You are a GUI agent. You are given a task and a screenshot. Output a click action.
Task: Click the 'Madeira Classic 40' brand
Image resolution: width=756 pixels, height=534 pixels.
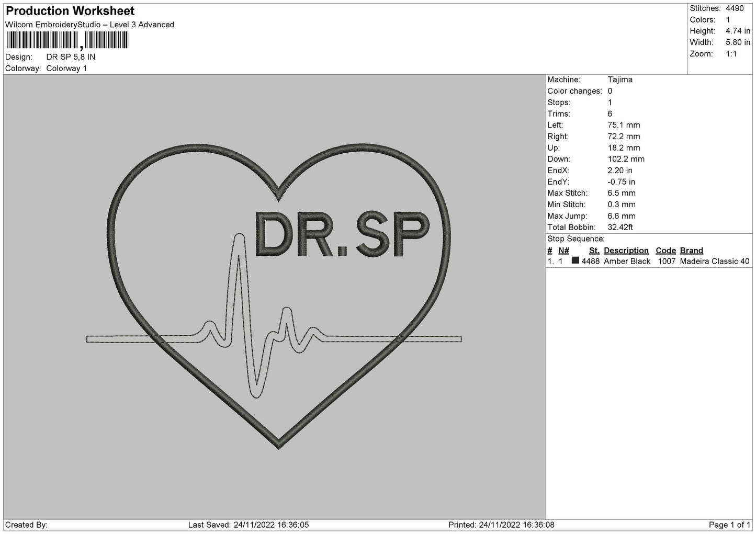coord(715,262)
